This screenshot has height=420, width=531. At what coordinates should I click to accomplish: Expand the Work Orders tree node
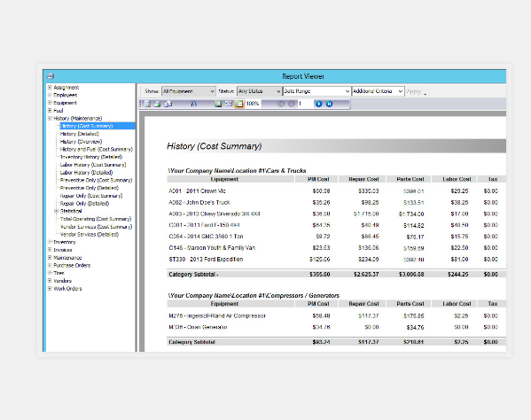coord(50,289)
